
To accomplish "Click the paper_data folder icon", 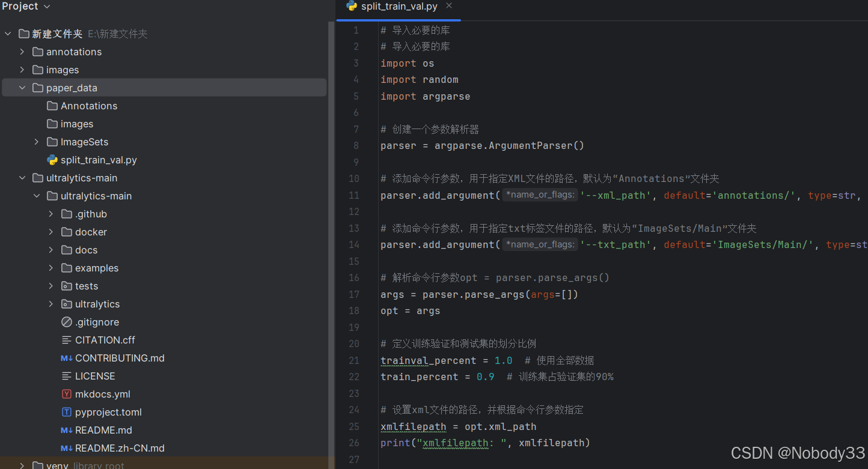I will pos(38,88).
